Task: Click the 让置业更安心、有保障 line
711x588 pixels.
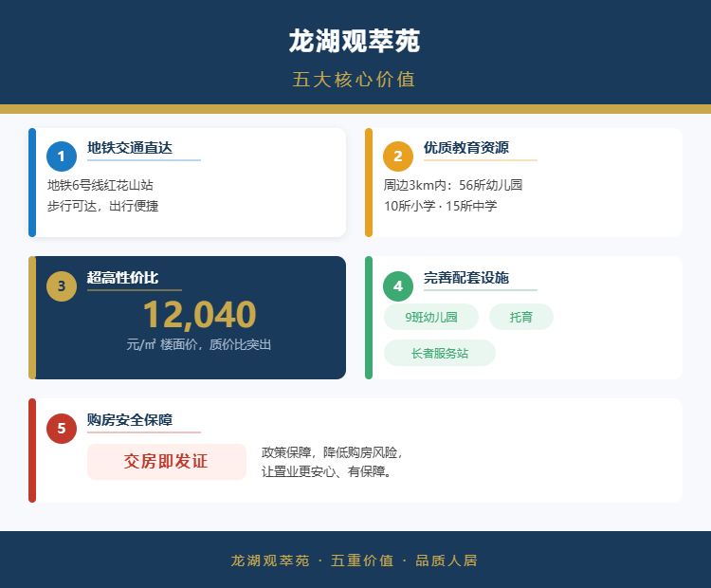Action: pos(326,471)
